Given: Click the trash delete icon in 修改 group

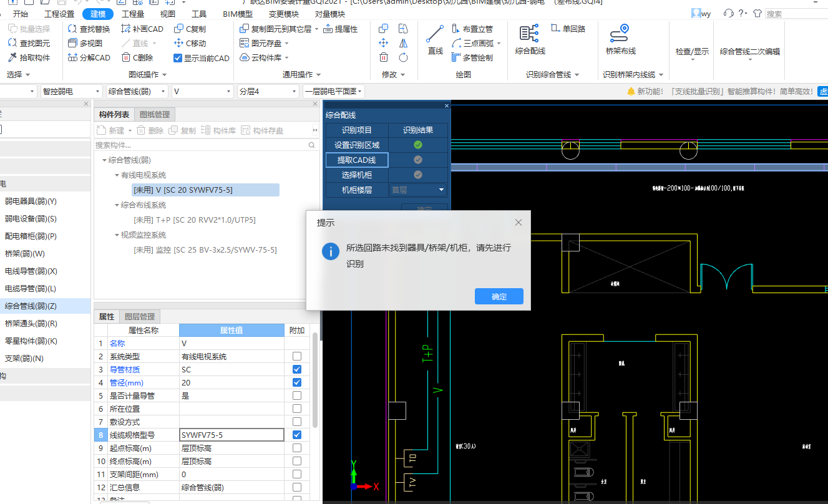Looking at the screenshot, I should [x=384, y=57].
